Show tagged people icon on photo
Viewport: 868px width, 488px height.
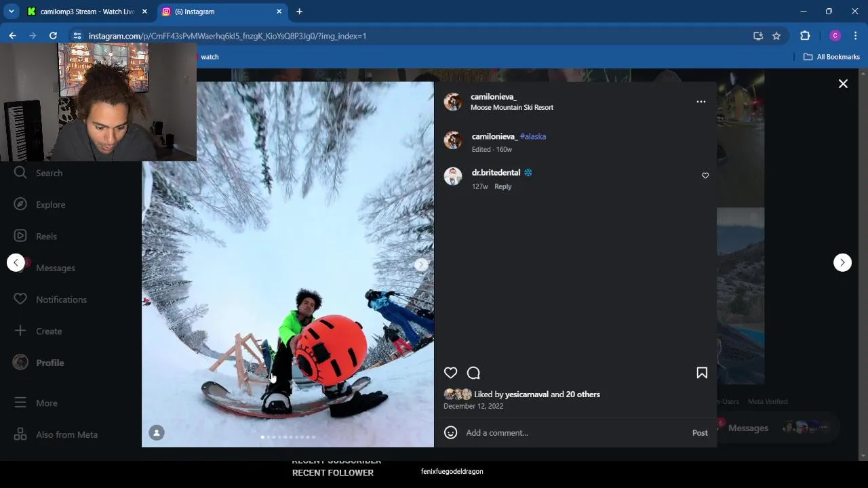click(x=157, y=432)
